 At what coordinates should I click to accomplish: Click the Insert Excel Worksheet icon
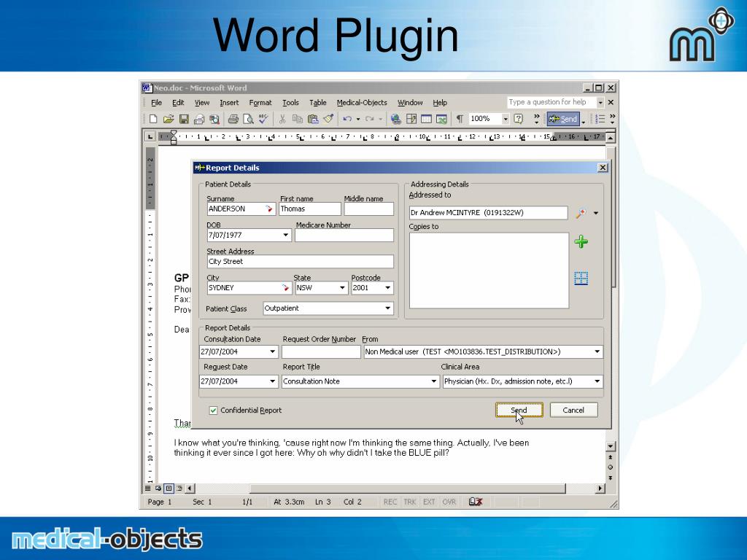tap(441, 119)
